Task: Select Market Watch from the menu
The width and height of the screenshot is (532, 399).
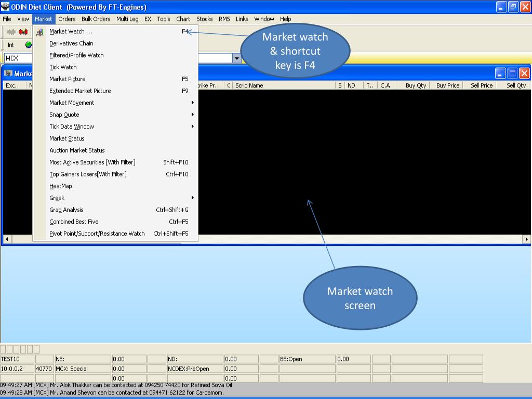Action: (115, 32)
